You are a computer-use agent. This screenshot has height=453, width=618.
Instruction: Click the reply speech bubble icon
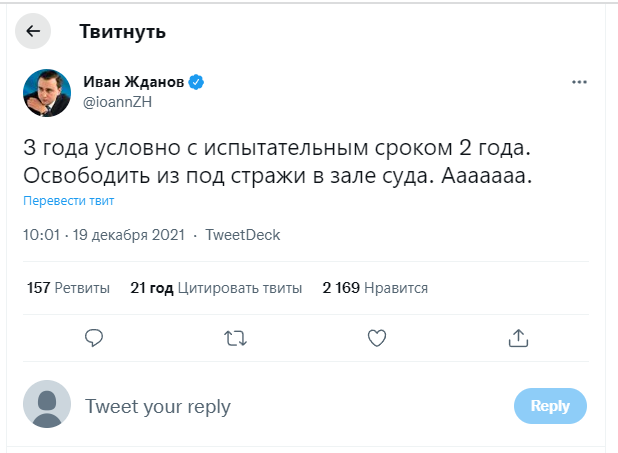click(x=94, y=338)
